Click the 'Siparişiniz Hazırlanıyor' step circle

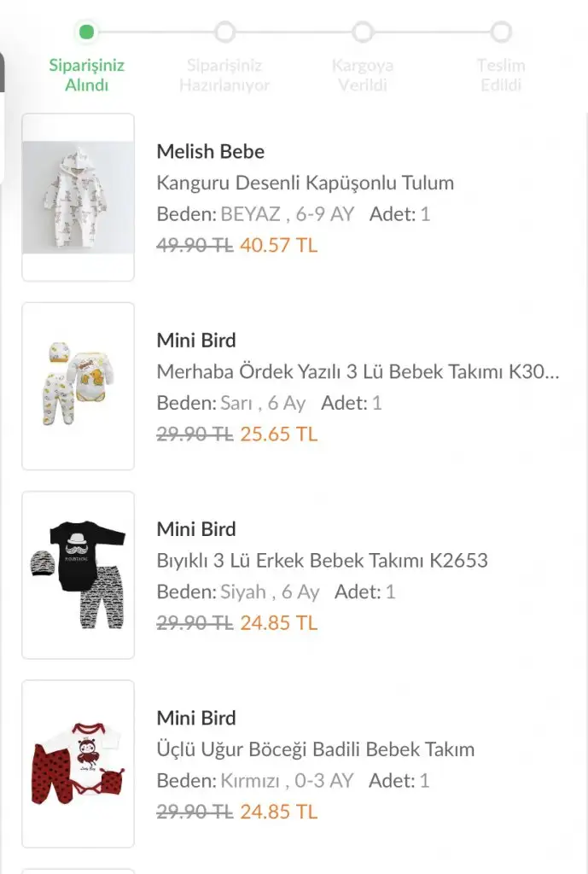224,32
